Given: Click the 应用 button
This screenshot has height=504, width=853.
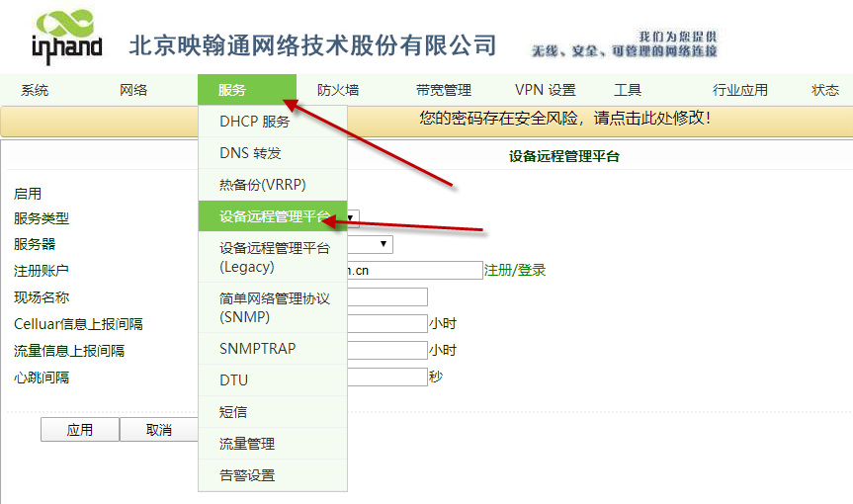Looking at the screenshot, I should click(x=79, y=430).
